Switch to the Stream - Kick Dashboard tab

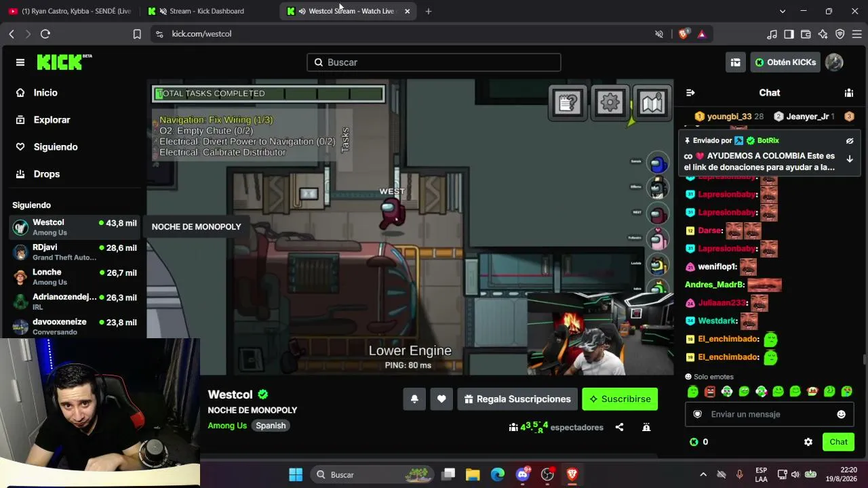click(x=208, y=11)
